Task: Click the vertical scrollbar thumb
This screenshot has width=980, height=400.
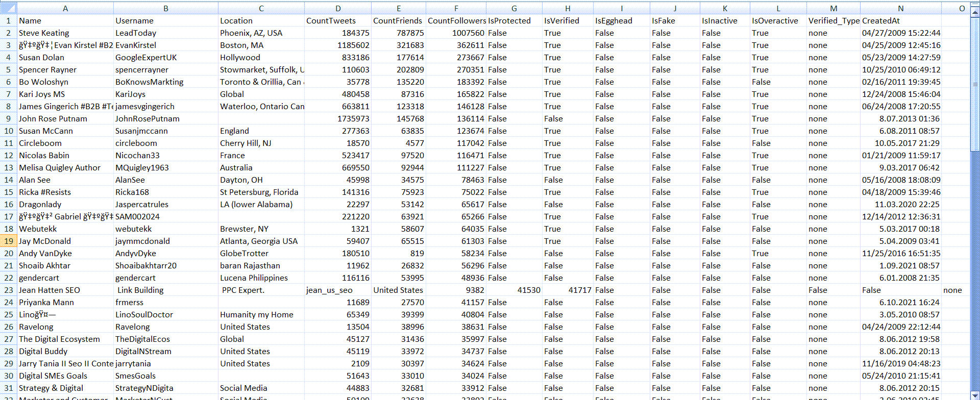Action: click(x=975, y=84)
